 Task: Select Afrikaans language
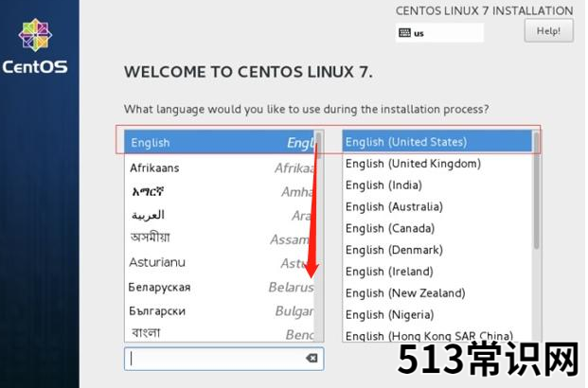point(220,168)
